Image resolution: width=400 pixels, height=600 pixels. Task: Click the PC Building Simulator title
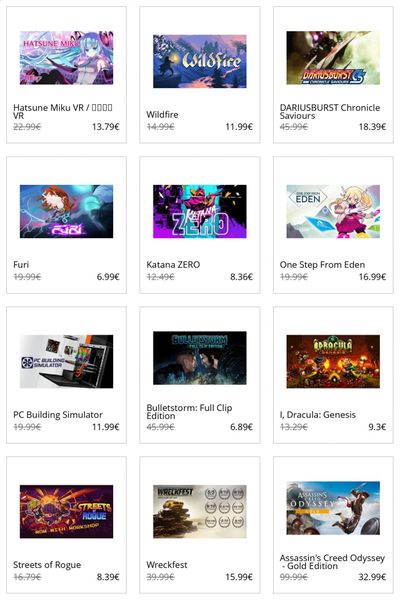pyautogui.click(x=58, y=415)
